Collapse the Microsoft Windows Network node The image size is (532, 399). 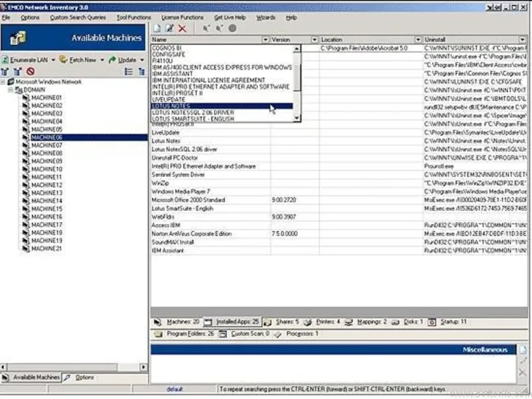[3, 82]
